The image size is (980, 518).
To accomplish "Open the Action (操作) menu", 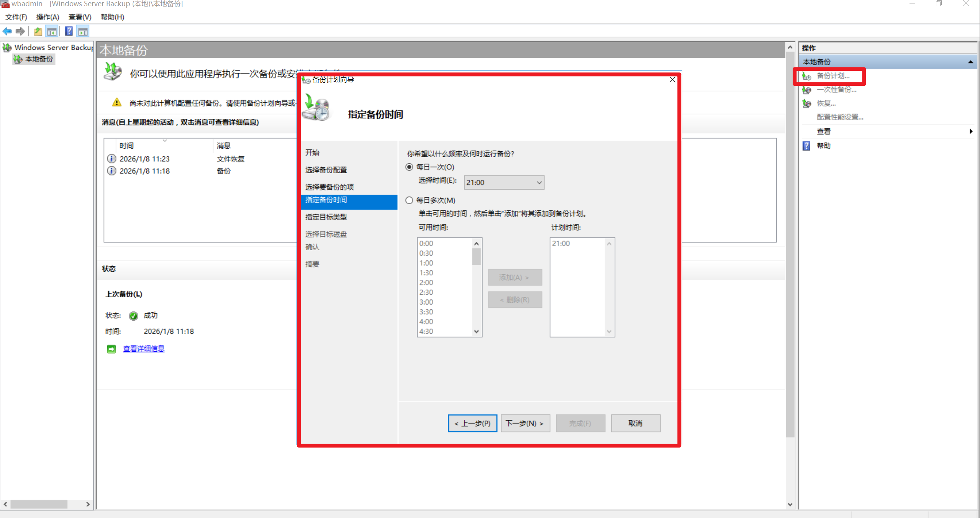I will pos(48,17).
